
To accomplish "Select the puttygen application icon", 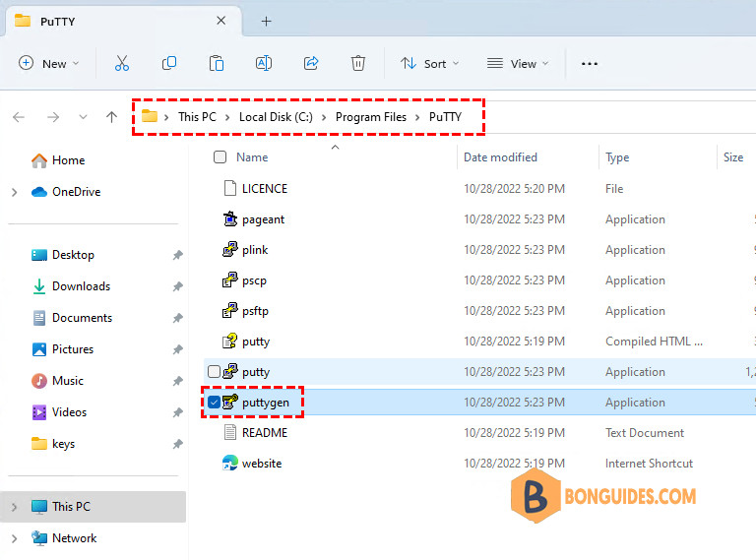I will point(230,402).
